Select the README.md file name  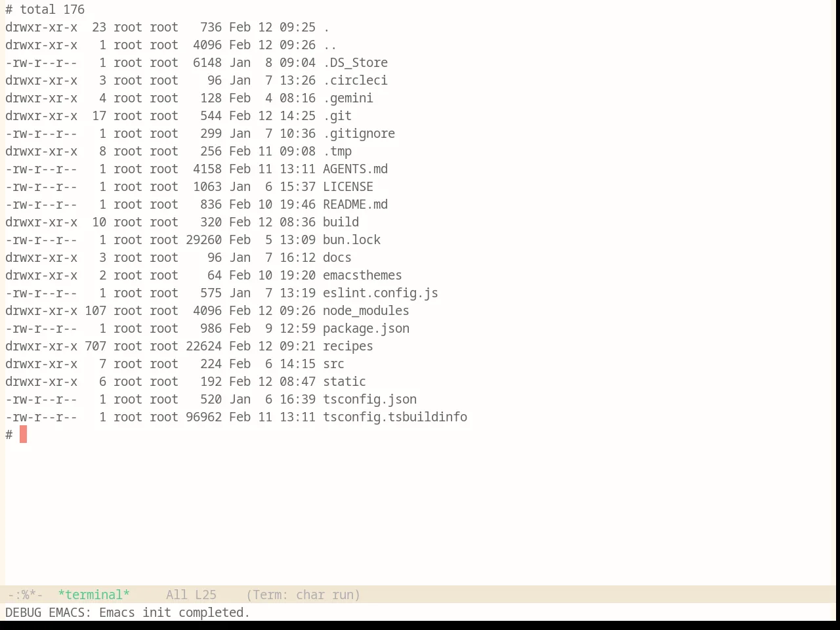tap(355, 205)
